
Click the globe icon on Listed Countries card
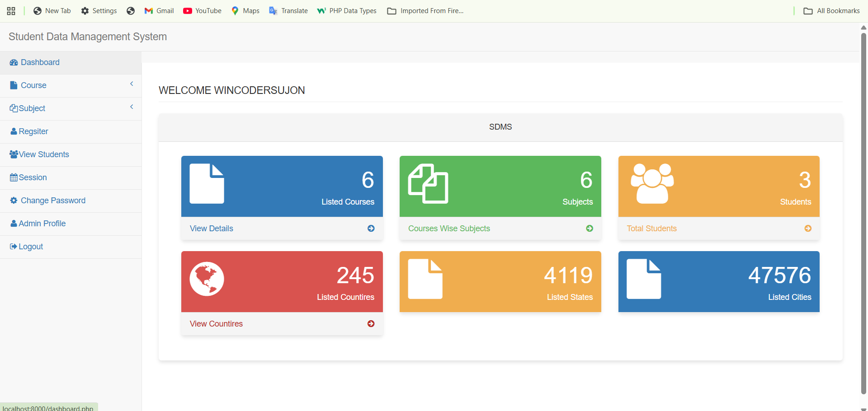[207, 279]
